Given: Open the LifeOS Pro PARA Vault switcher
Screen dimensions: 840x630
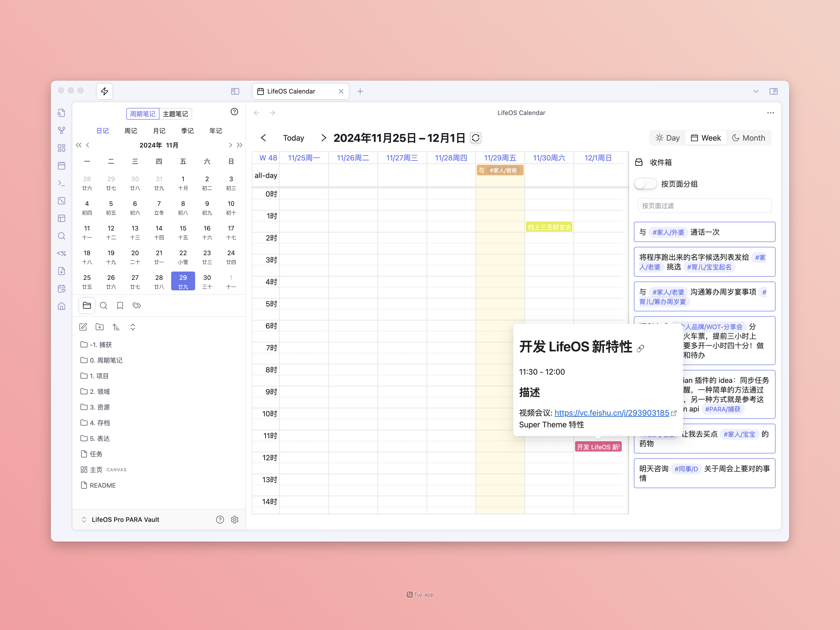Looking at the screenshot, I should (125, 519).
